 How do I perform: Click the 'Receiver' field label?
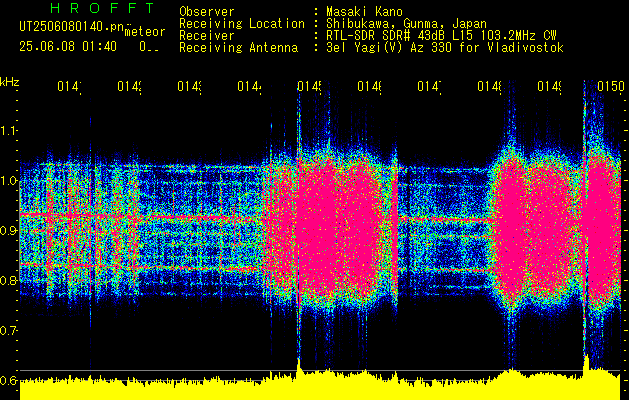pyautogui.click(x=207, y=36)
